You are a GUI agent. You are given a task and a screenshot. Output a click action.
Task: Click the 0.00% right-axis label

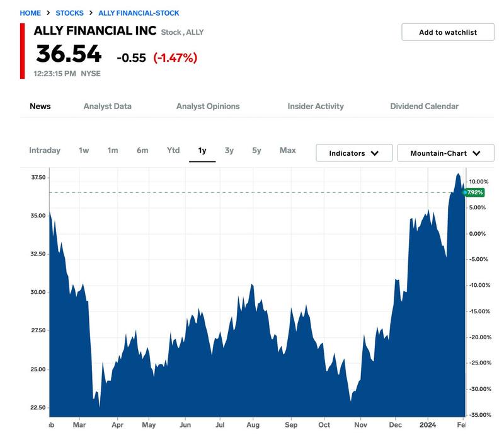pos(478,234)
